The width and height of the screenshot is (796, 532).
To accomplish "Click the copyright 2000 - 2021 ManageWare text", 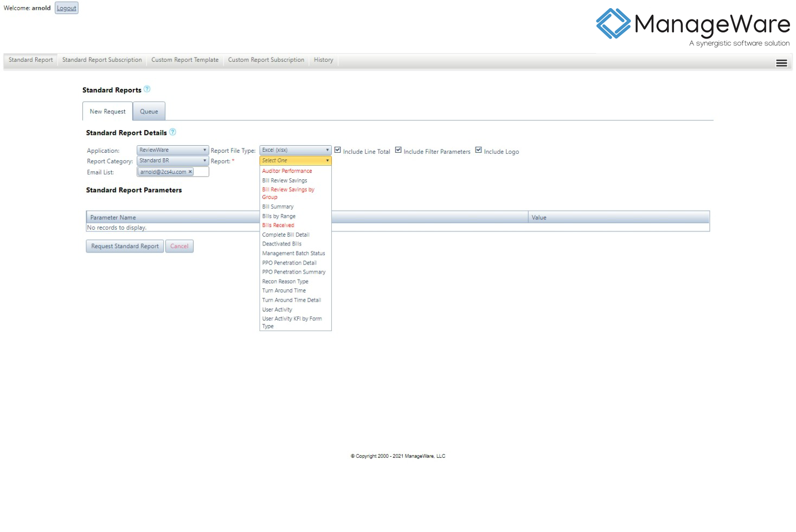I will tap(398, 456).
